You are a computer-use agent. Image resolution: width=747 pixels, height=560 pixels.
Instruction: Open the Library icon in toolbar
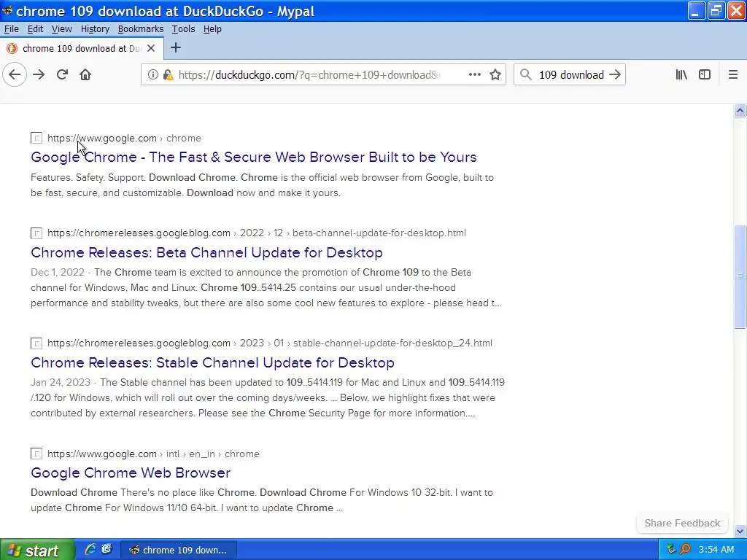point(681,75)
